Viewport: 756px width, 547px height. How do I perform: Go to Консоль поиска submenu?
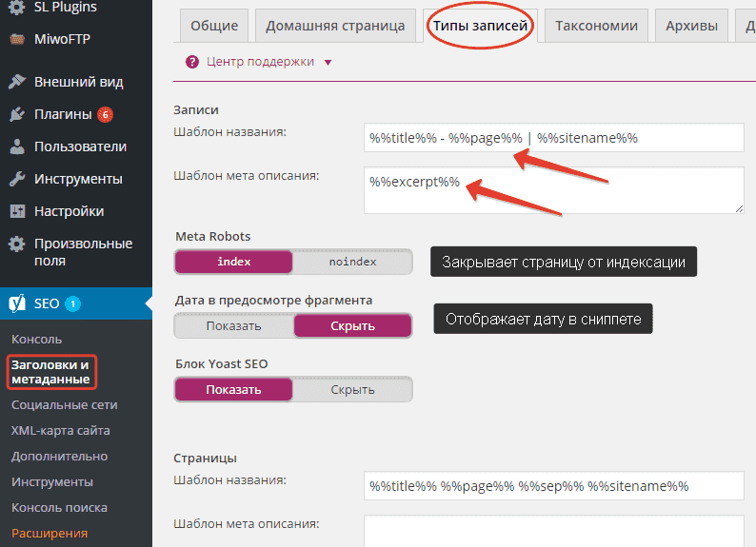59,507
